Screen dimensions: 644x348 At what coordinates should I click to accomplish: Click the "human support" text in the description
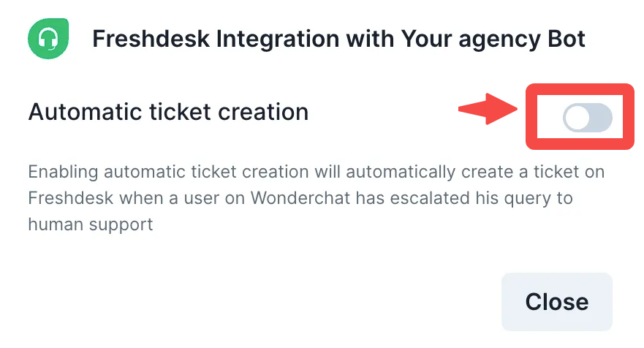pos(91,224)
